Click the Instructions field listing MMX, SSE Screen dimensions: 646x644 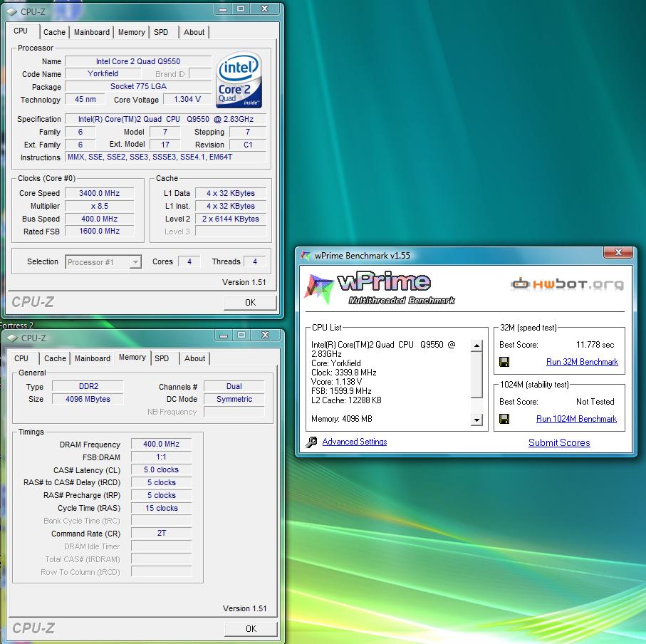[166, 157]
